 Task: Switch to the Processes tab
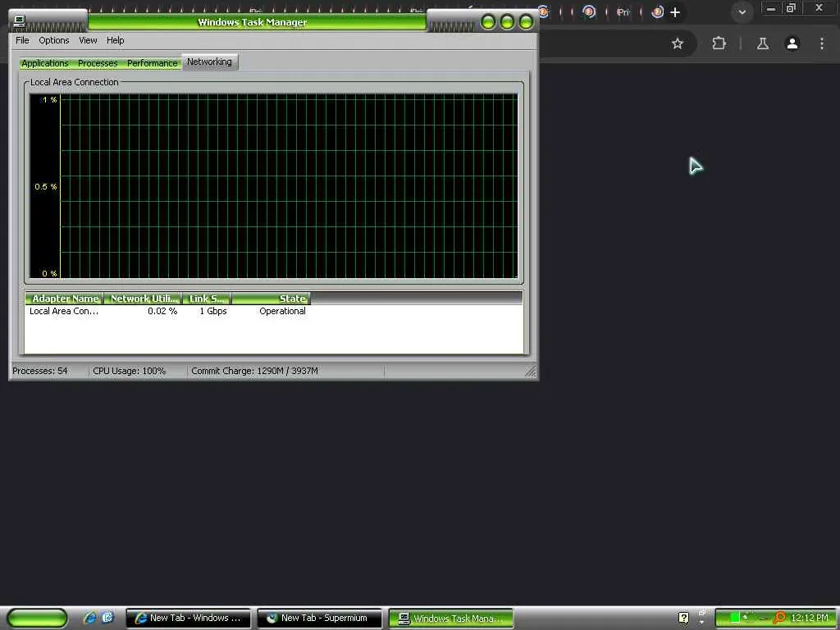(98, 63)
